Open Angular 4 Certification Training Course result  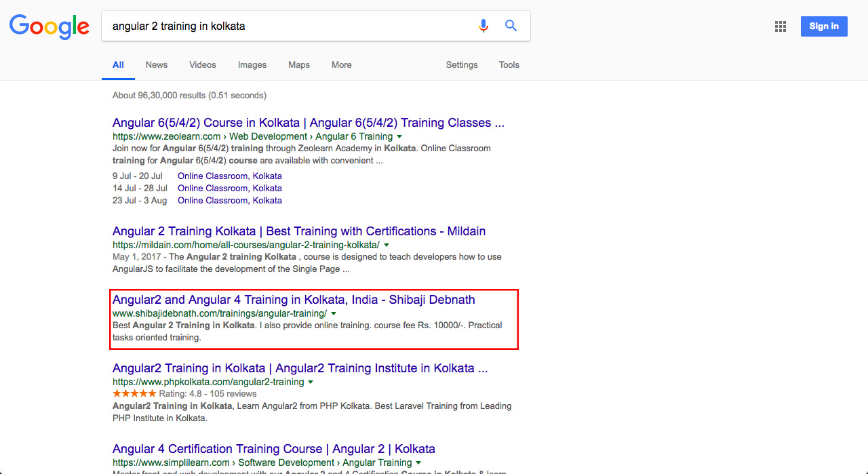[274, 449]
